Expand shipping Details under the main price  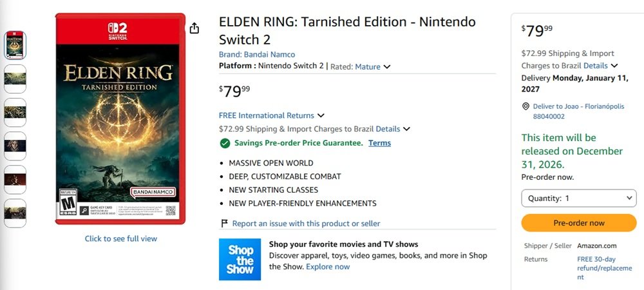[x=393, y=129]
